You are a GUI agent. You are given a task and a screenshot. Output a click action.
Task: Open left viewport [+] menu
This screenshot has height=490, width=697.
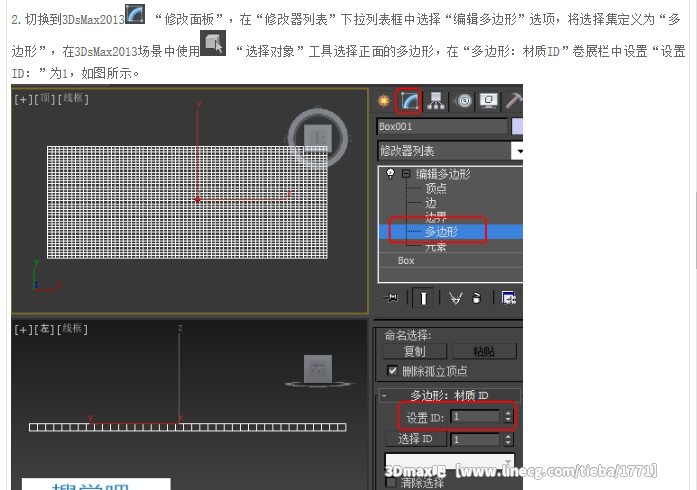(23, 329)
